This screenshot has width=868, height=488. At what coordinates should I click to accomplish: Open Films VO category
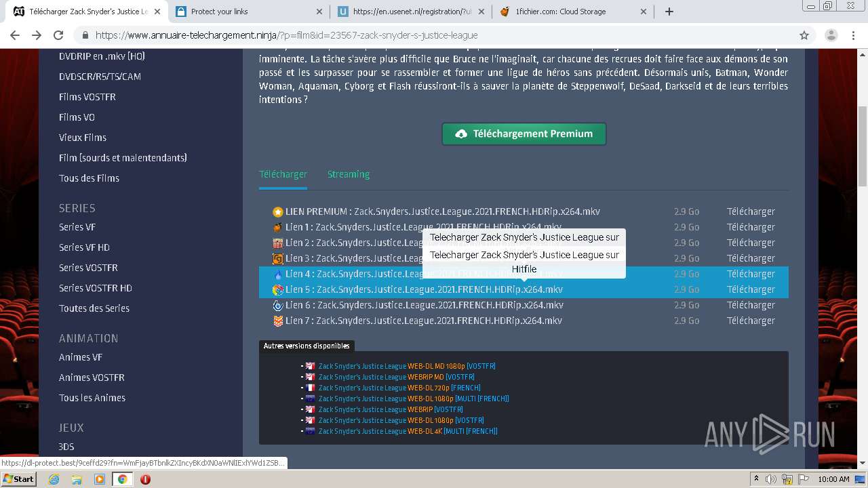77,117
